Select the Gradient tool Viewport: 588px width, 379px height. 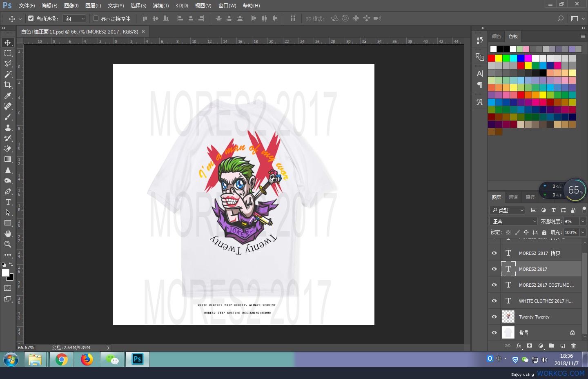tap(8, 159)
